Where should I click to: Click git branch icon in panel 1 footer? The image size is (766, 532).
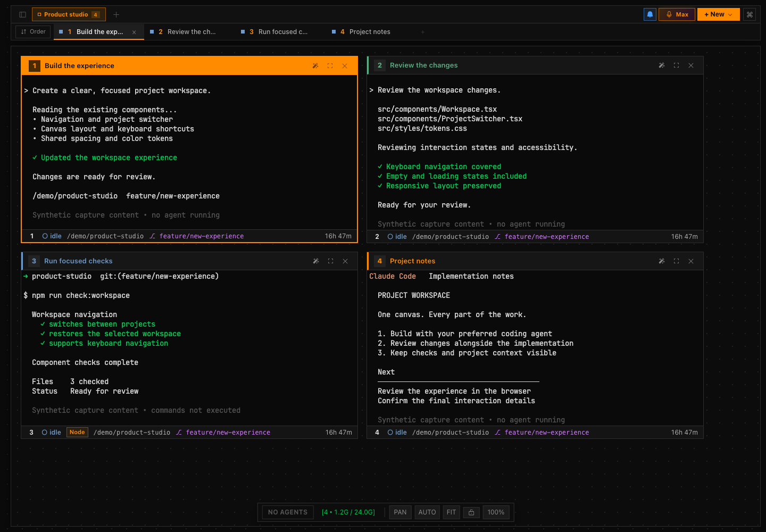[x=153, y=236]
